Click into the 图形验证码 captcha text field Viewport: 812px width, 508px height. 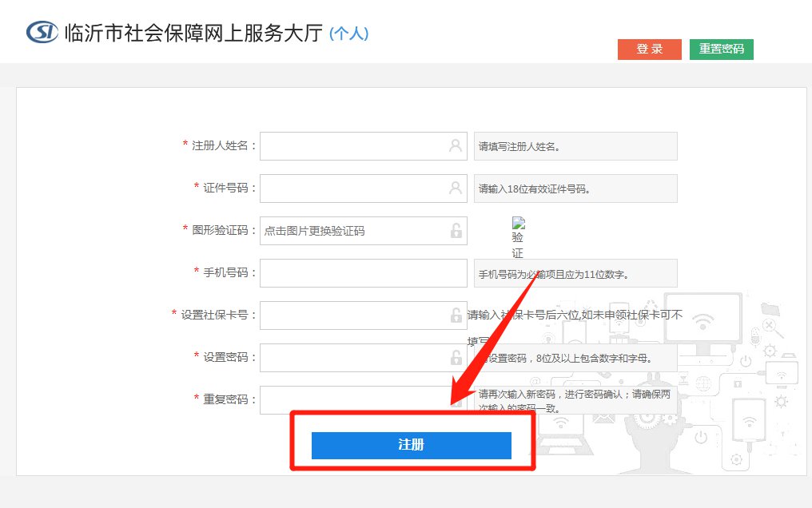(x=353, y=231)
